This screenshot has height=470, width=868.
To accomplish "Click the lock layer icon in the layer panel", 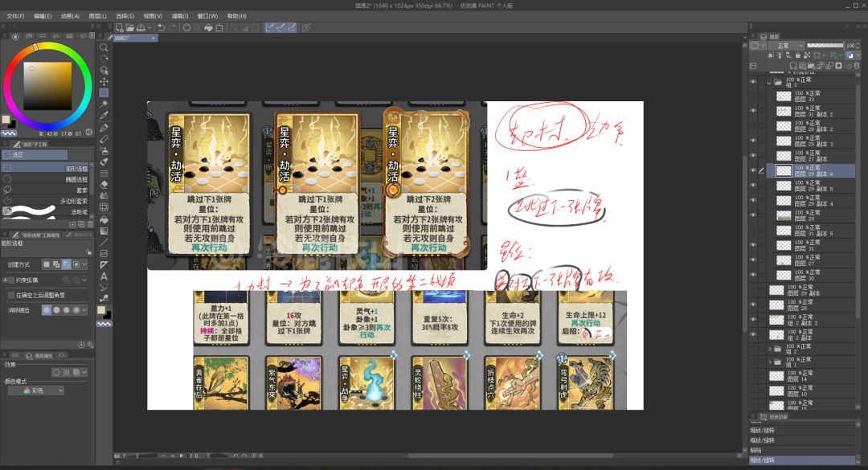I will (x=797, y=55).
